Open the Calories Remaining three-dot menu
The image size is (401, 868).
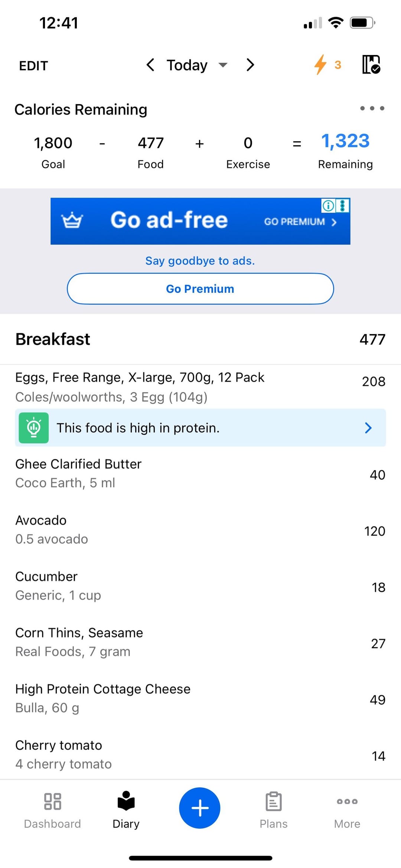pos(372,108)
